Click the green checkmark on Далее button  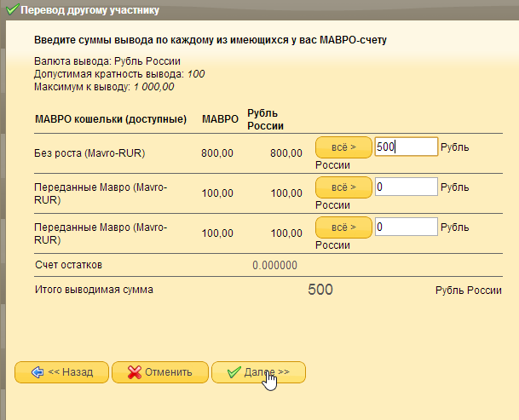[x=234, y=372]
